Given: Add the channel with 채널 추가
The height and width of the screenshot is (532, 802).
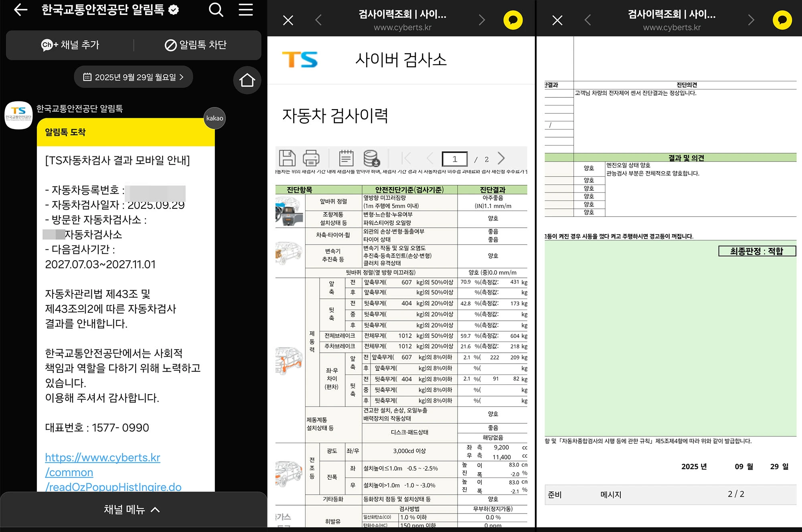Looking at the screenshot, I should tap(69, 45).
